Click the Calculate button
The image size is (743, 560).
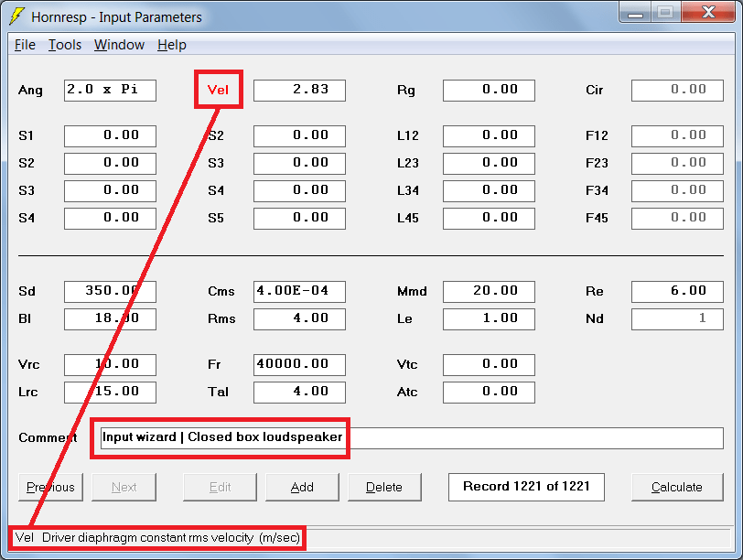click(677, 487)
